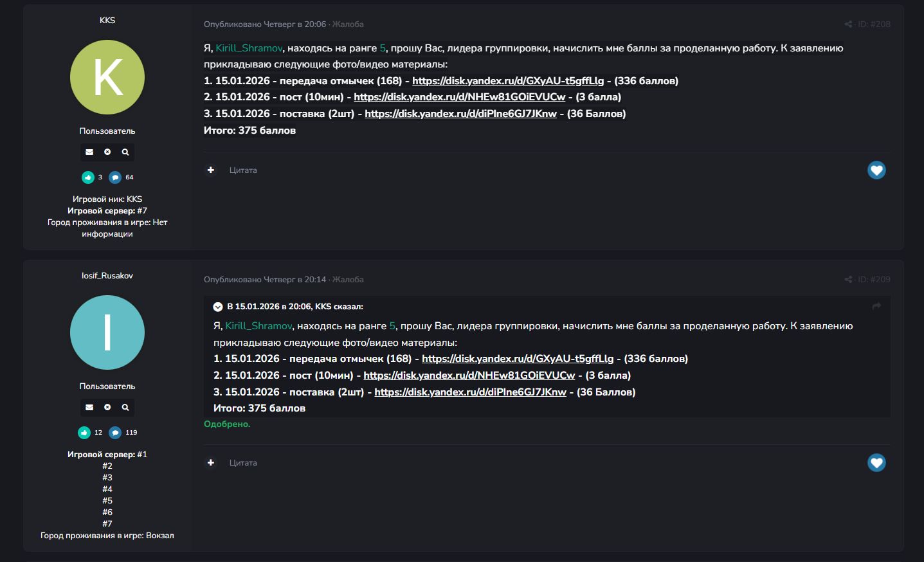Toggle the plus multi-quote button on the KKS post
The height and width of the screenshot is (562, 924).
point(211,170)
